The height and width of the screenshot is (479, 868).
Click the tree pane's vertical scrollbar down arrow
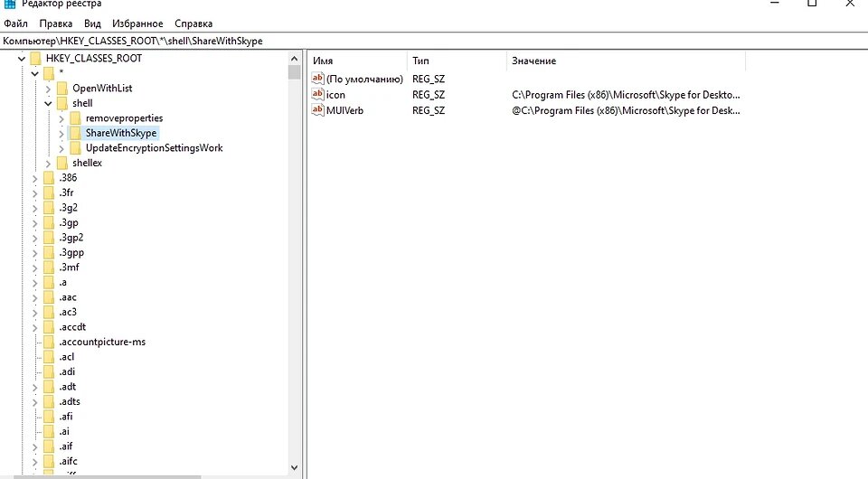[294, 468]
